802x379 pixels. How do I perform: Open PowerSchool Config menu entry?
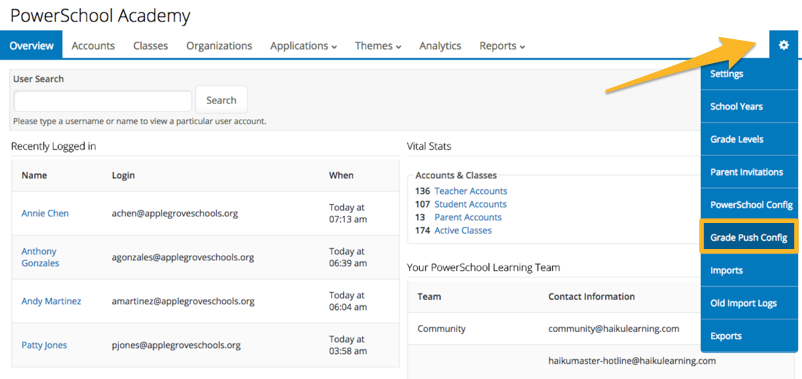click(x=749, y=205)
